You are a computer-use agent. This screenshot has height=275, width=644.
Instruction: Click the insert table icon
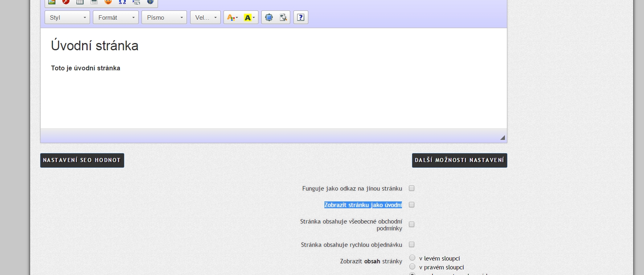coord(80,2)
